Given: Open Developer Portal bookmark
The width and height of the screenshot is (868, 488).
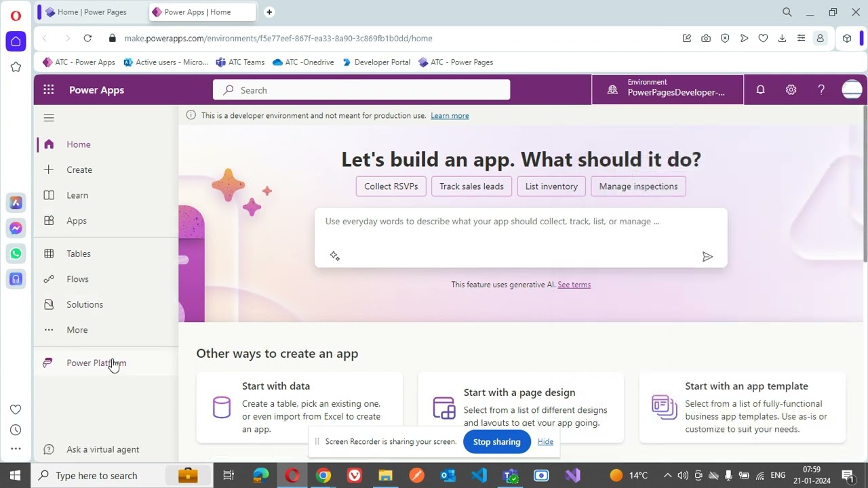Looking at the screenshot, I should point(376,62).
